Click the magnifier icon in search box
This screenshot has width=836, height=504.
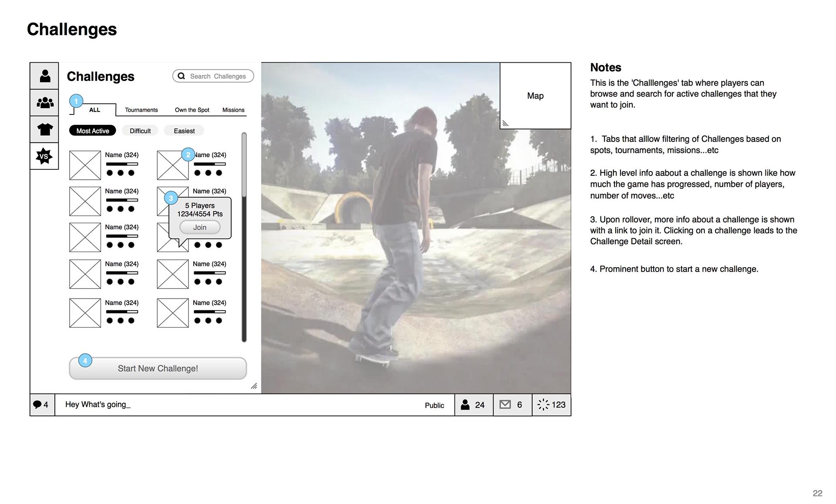182,76
